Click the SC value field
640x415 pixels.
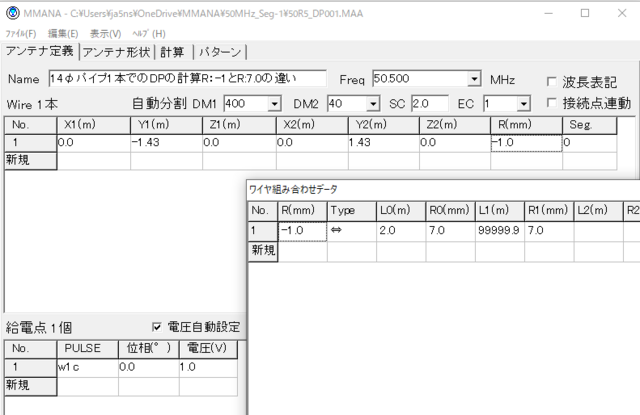[429, 103]
